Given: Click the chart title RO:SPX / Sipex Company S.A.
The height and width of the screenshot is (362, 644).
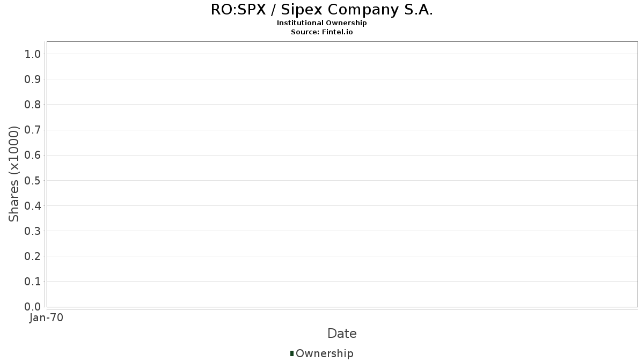Looking at the screenshot, I should click(321, 10).
